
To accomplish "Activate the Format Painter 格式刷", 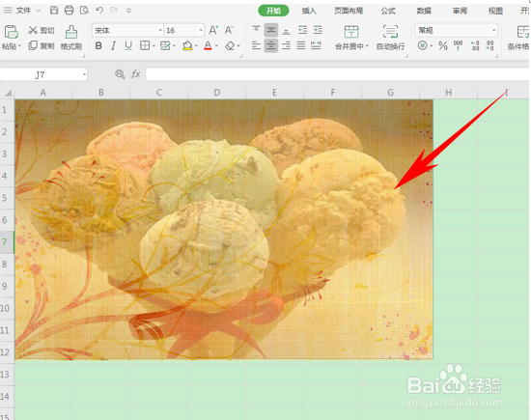I will pyautogui.click(x=71, y=38).
